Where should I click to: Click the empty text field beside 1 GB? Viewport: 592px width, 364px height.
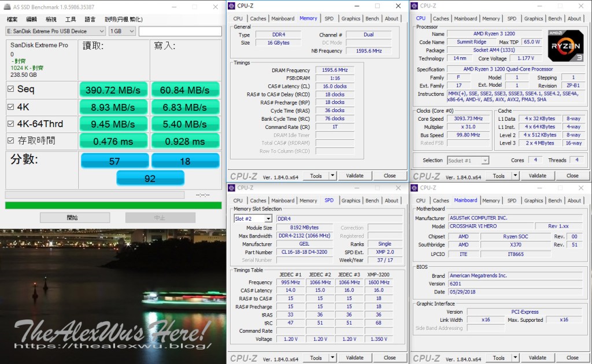click(x=180, y=31)
